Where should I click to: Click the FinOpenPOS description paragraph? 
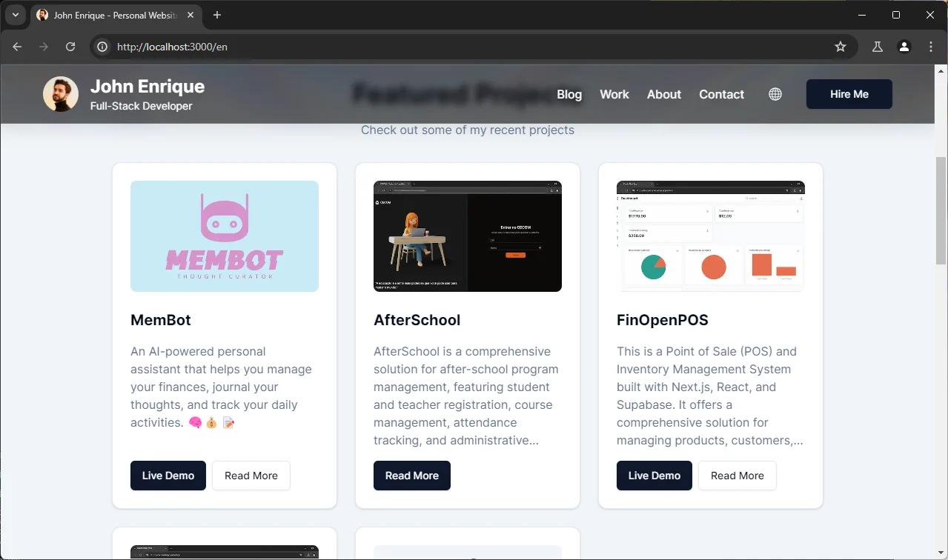[x=710, y=396]
